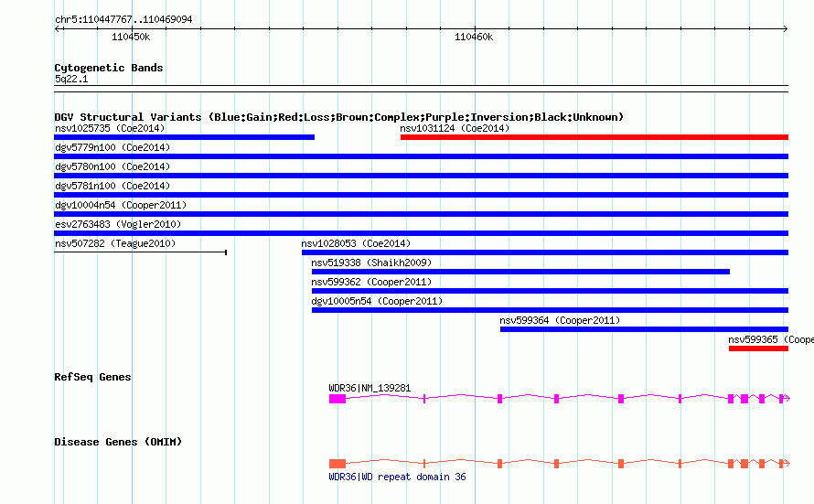Select the blue bar under nsv1028053
814x504 pixels.
[545, 252]
